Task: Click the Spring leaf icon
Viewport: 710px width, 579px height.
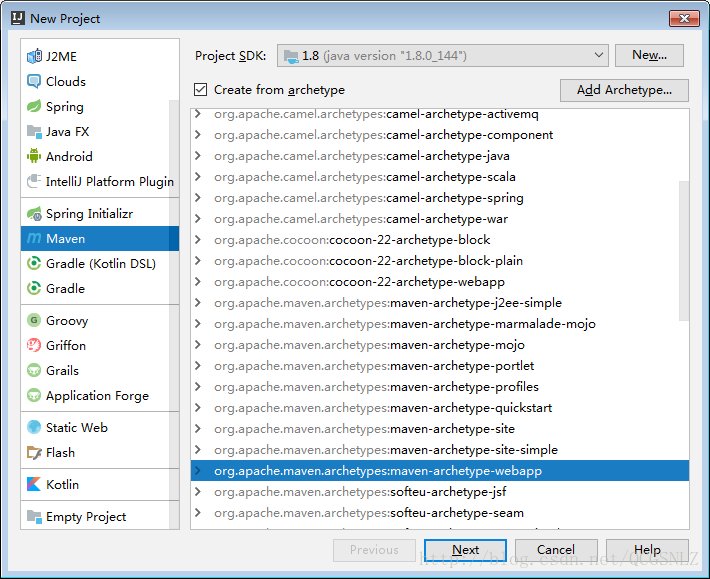Action: pyautogui.click(x=34, y=106)
